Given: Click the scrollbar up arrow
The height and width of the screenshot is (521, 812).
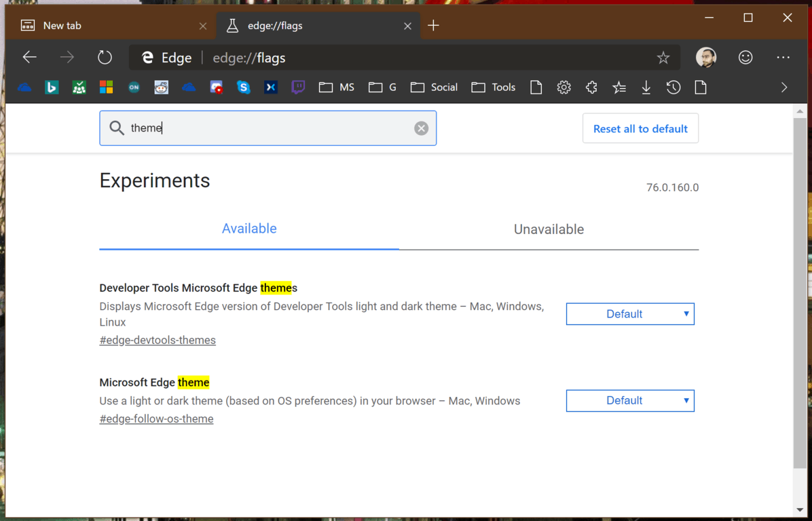Looking at the screenshot, I should point(800,111).
